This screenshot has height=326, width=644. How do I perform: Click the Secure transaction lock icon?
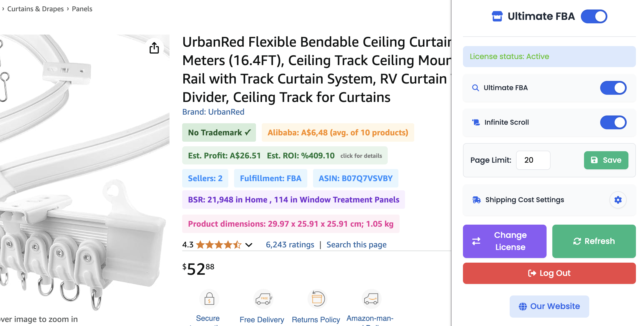209,299
